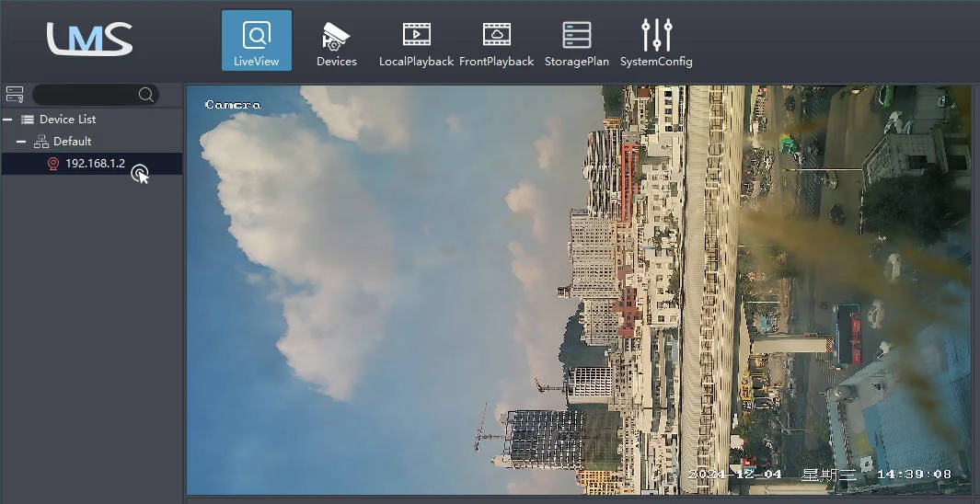This screenshot has height=504, width=980.
Task: Select the Device List row
Action: tap(91, 120)
